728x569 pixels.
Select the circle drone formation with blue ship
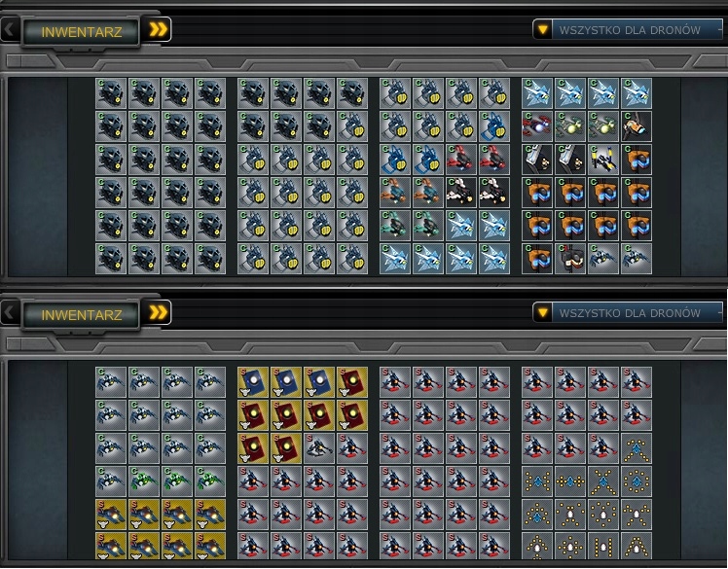pyautogui.click(x=637, y=481)
